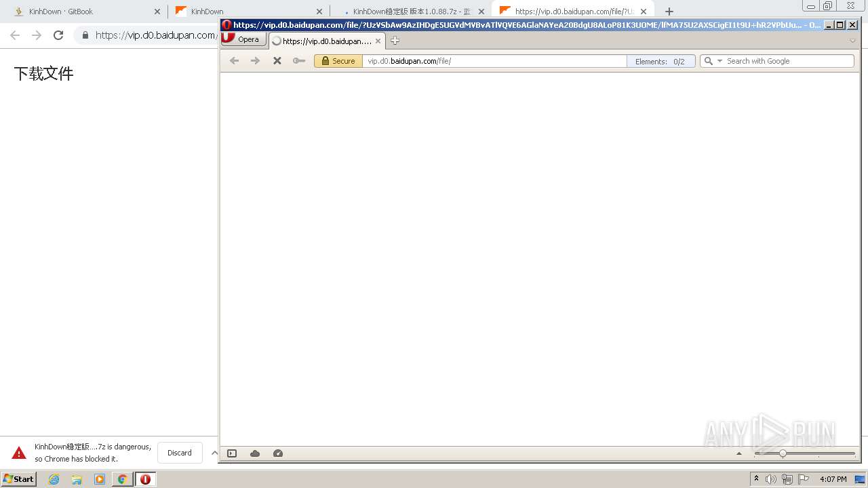Switch to KinhDown稳定版 版本1.0.88.7z Chrome tab
This screenshot has height=488, width=868.
pyautogui.click(x=410, y=12)
